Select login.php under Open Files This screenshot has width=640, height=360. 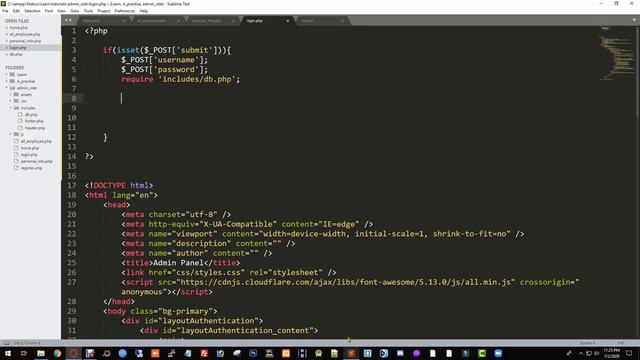[18, 48]
